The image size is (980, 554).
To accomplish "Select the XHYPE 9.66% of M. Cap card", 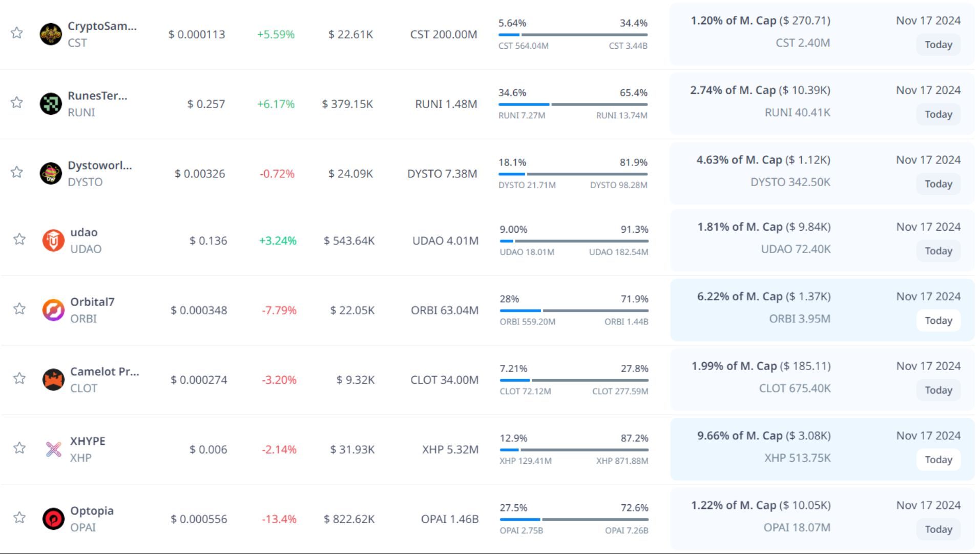I will pyautogui.click(x=822, y=449).
